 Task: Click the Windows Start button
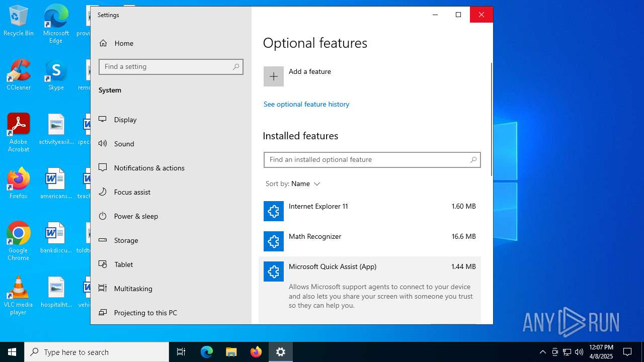pos(12,352)
